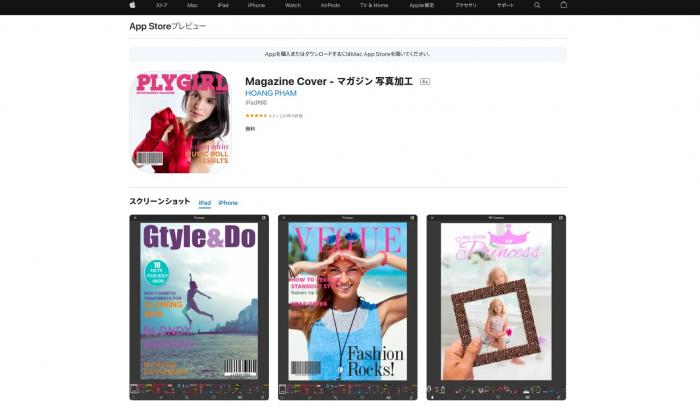
Task: Click the App Store プレビュー heading link
Action: [x=167, y=26]
